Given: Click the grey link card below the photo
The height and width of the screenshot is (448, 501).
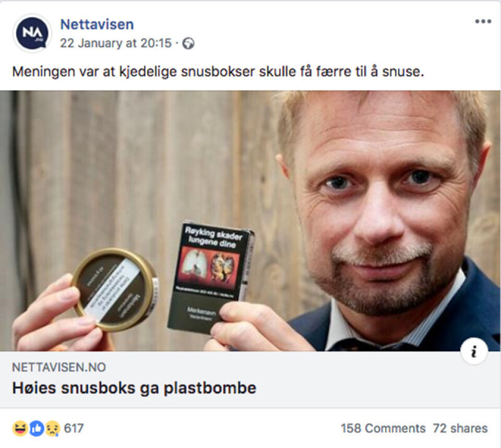Looking at the screenshot, I should click(250, 380).
